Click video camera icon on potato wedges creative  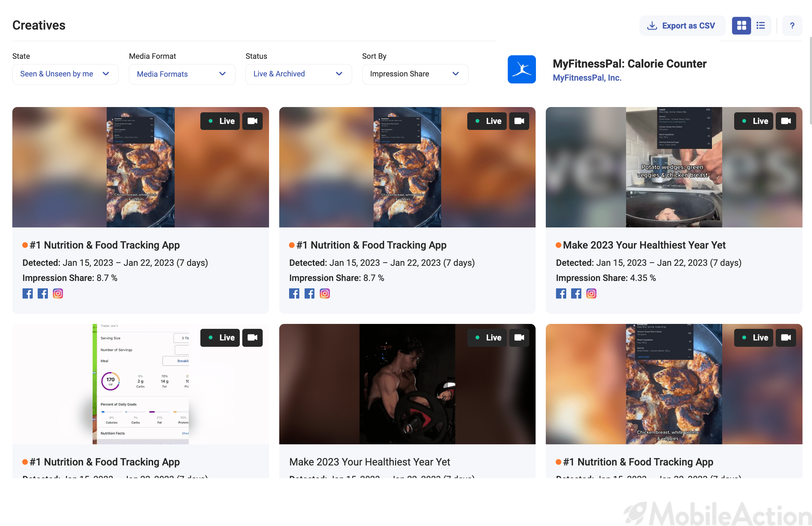[786, 121]
